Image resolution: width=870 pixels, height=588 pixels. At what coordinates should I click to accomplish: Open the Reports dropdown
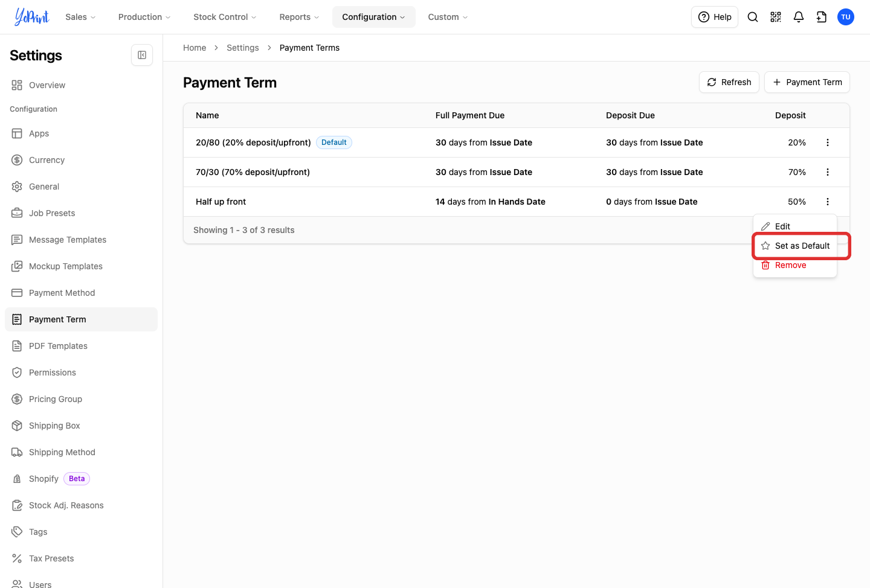coord(299,17)
